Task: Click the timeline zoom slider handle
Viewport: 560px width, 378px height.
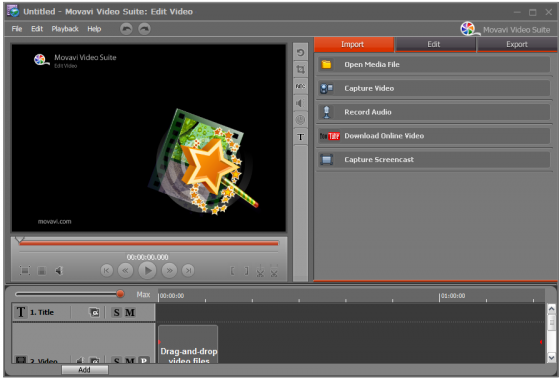Action: (x=120, y=294)
